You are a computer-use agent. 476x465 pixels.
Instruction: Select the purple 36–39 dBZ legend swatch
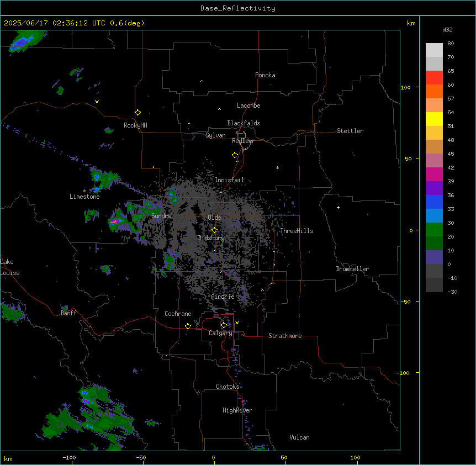point(434,188)
